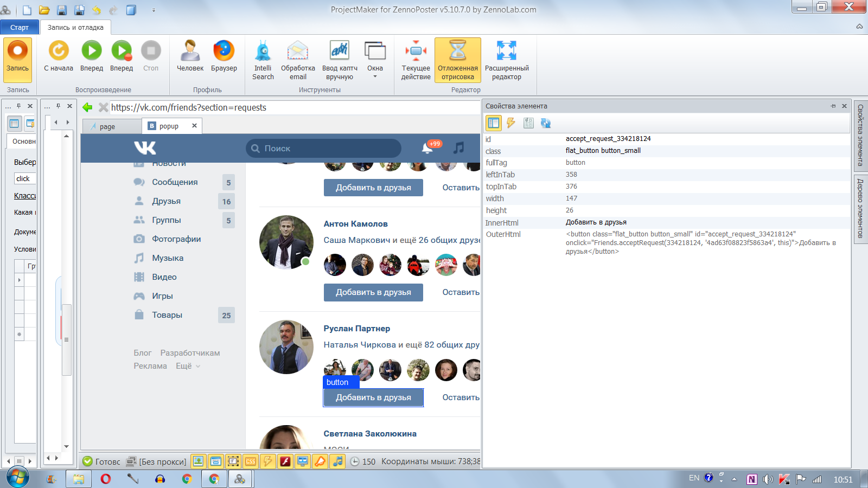Close the popup browser tab
Screen dimensions: 868x488
tap(194, 126)
